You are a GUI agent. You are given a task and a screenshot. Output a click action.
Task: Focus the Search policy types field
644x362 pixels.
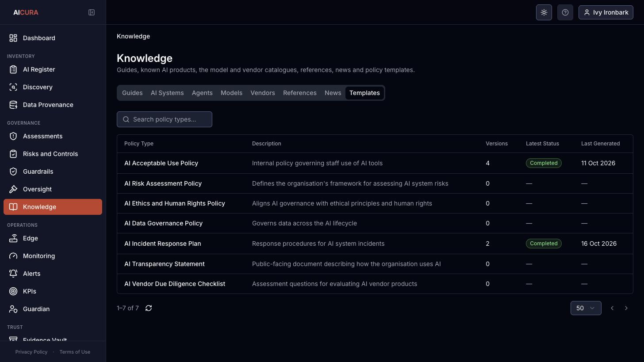tap(165, 119)
